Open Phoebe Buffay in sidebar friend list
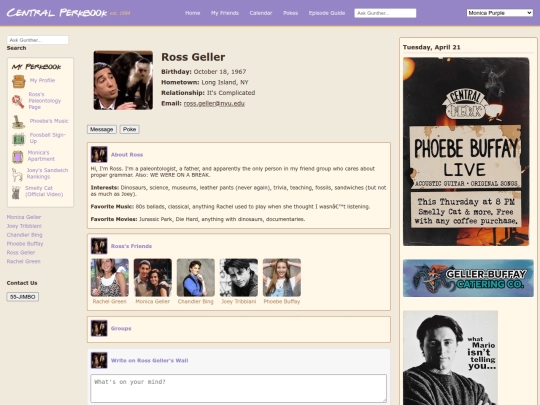Screen dimensions: 540x405 coord(25,243)
